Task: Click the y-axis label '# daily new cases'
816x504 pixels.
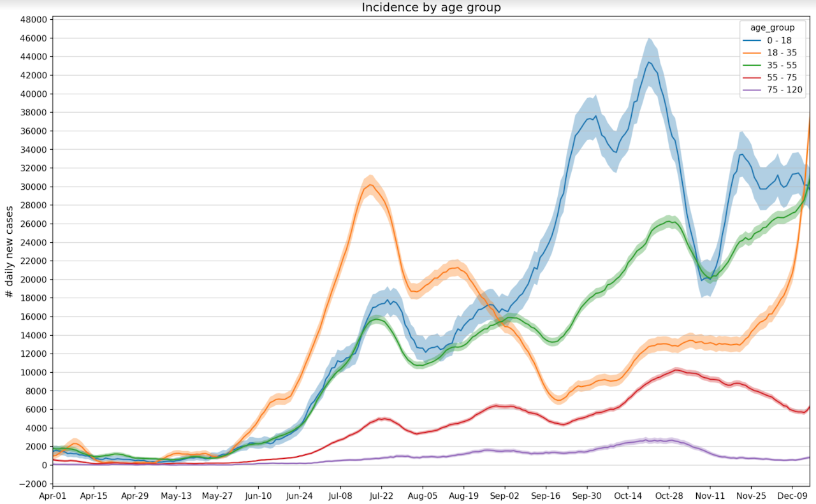Action: pyautogui.click(x=9, y=251)
